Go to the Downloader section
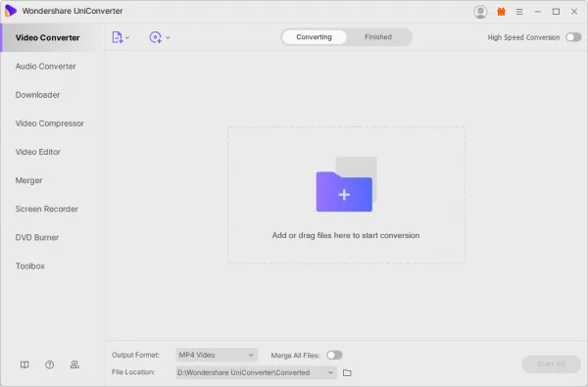 coord(37,95)
